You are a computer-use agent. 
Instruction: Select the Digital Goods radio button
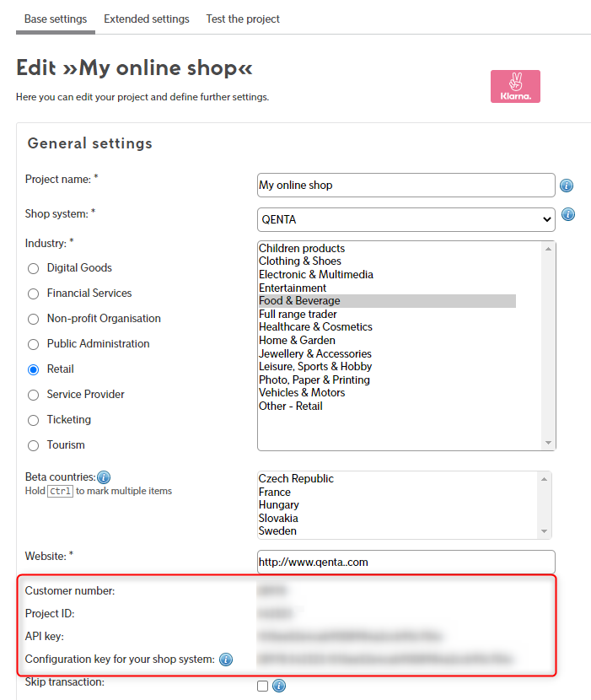pos(34,268)
